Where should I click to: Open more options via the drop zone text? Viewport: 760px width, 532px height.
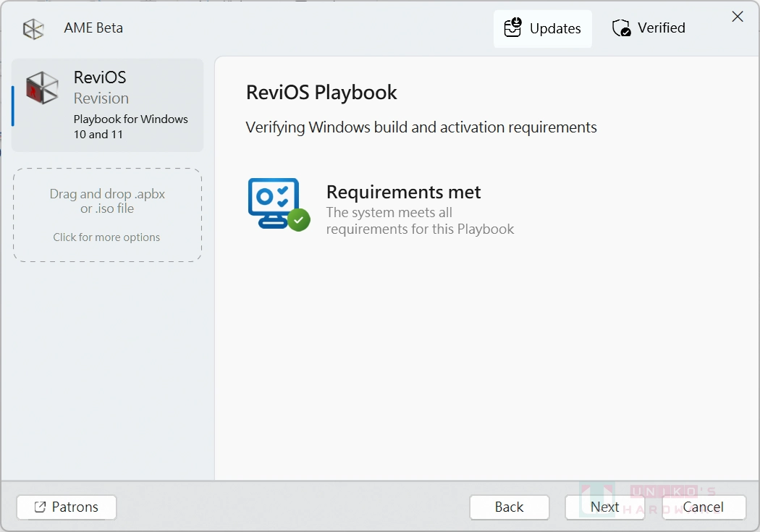[x=106, y=237]
